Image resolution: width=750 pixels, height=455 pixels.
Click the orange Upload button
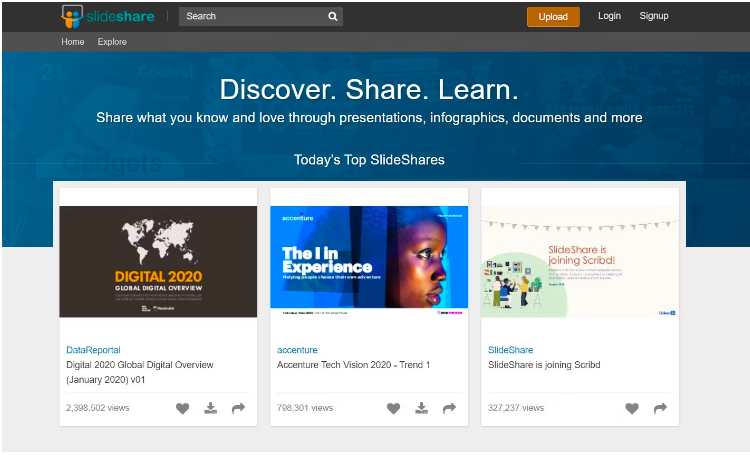pos(553,17)
